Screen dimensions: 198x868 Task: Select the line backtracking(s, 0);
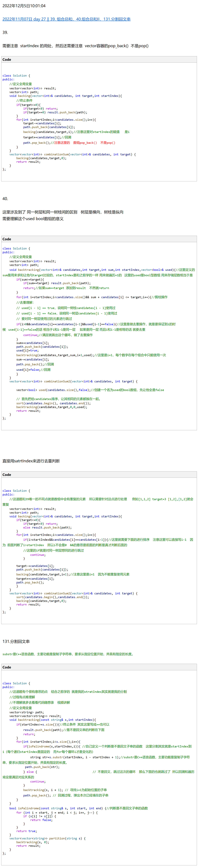pyautogui.click(x=33, y=842)
